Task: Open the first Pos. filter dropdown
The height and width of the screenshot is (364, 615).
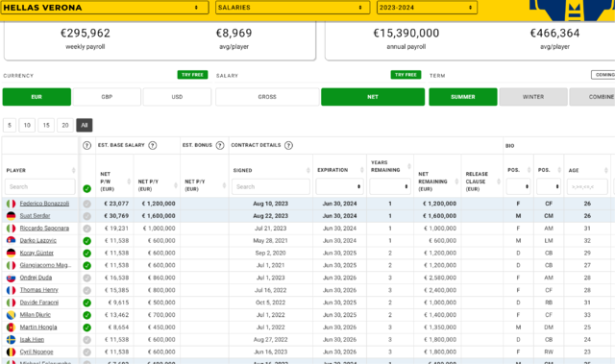Action: pos(518,186)
